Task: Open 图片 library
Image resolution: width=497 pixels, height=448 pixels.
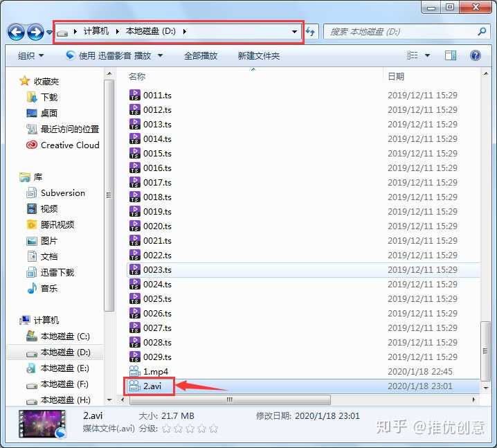Action: tap(49, 241)
